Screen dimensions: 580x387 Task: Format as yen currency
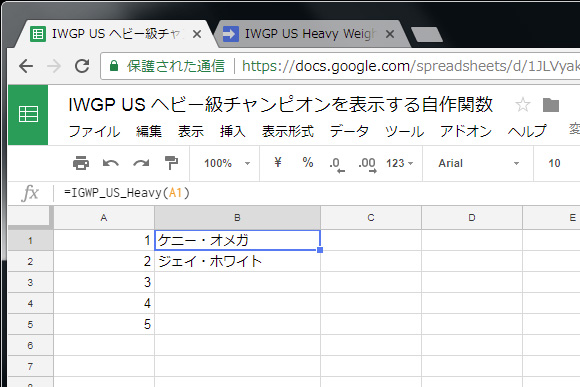click(278, 162)
